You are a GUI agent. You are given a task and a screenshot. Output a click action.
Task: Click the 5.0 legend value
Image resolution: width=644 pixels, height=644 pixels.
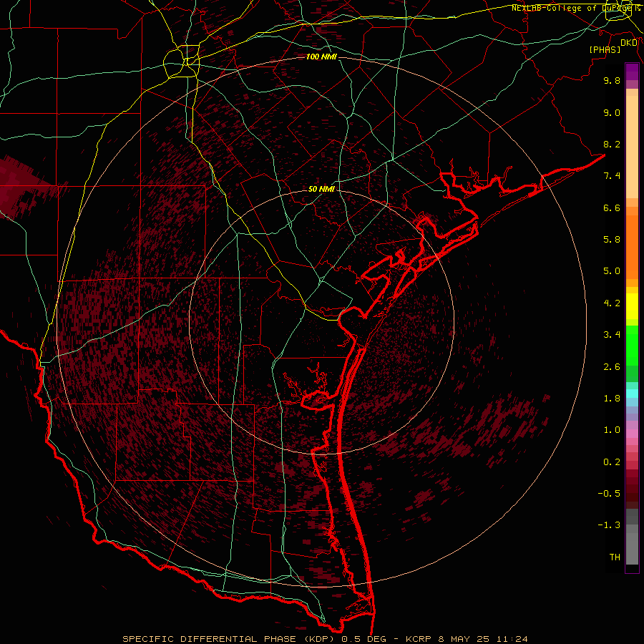point(612,271)
